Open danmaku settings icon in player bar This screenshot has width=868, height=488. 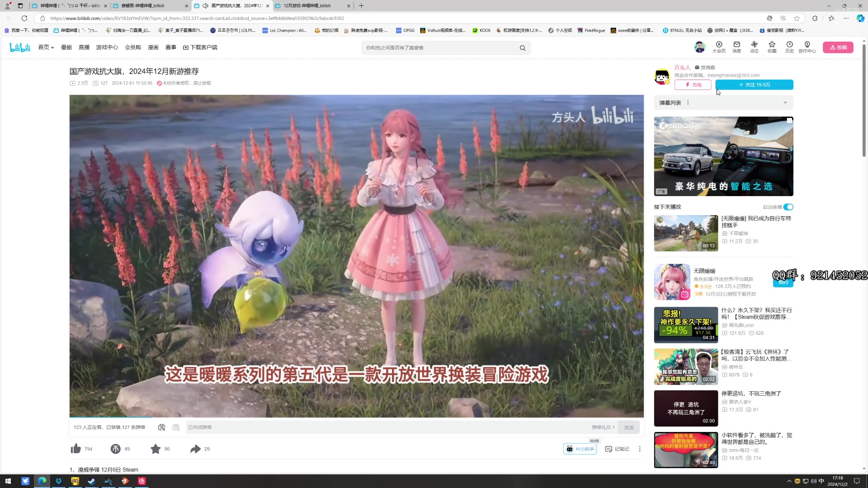point(176,427)
